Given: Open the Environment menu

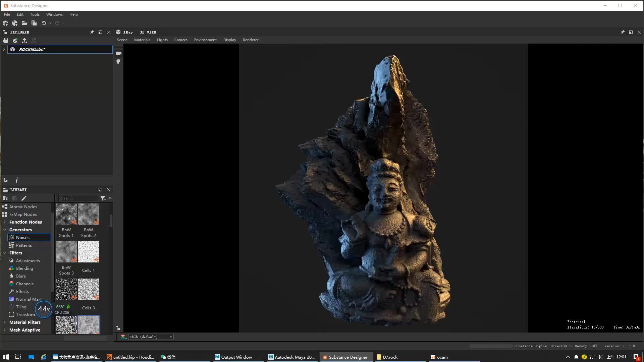Looking at the screenshot, I should coord(205,40).
